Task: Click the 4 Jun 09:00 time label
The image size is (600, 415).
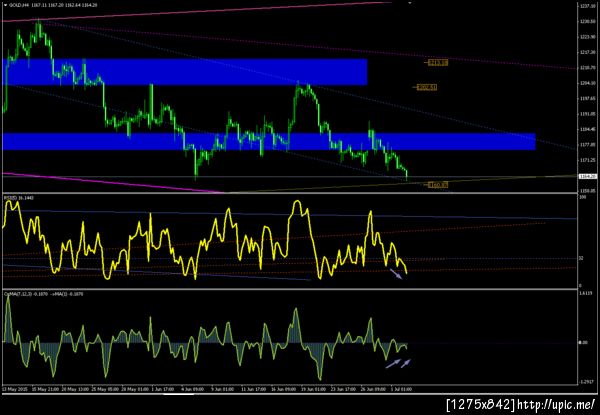Action: [194, 389]
